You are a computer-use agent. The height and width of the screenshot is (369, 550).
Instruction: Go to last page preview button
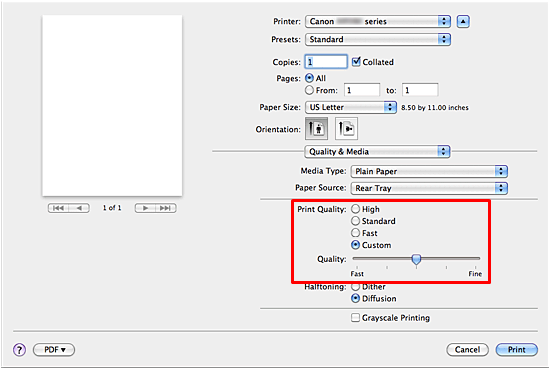pyautogui.click(x=166, y=208)
